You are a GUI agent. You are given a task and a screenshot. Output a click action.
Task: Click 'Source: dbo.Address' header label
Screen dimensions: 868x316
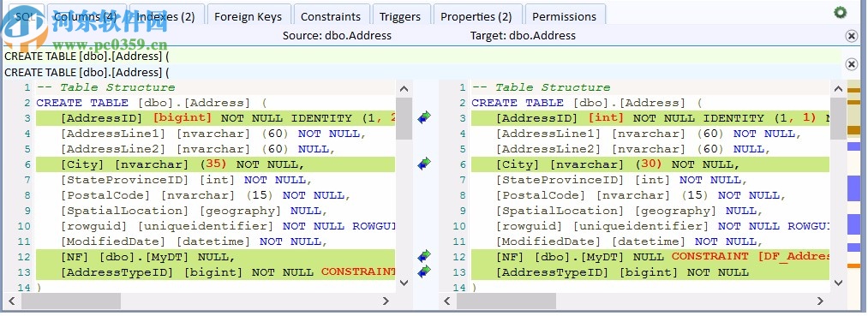click(337, 35)
